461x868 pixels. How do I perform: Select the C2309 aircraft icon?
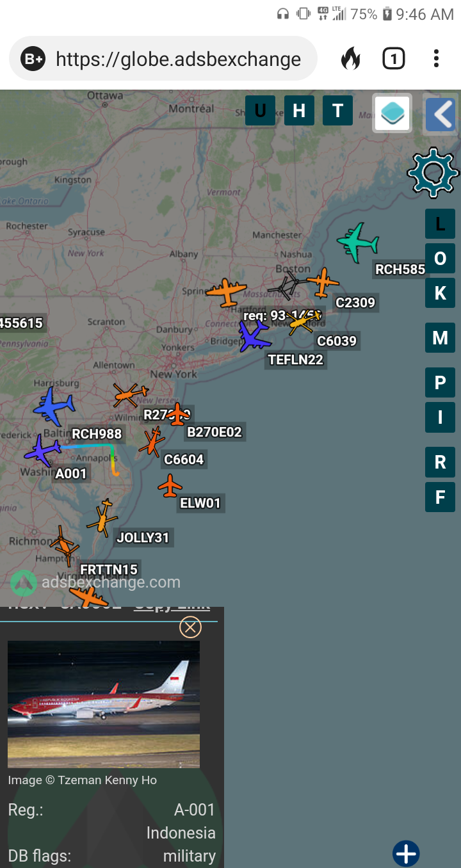[323, 282]
